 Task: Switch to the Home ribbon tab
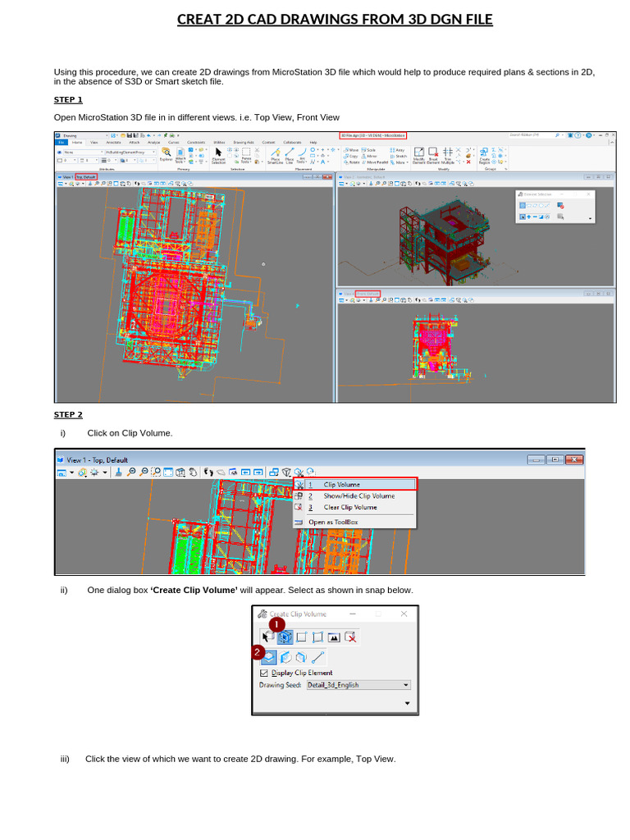(78, 143)
